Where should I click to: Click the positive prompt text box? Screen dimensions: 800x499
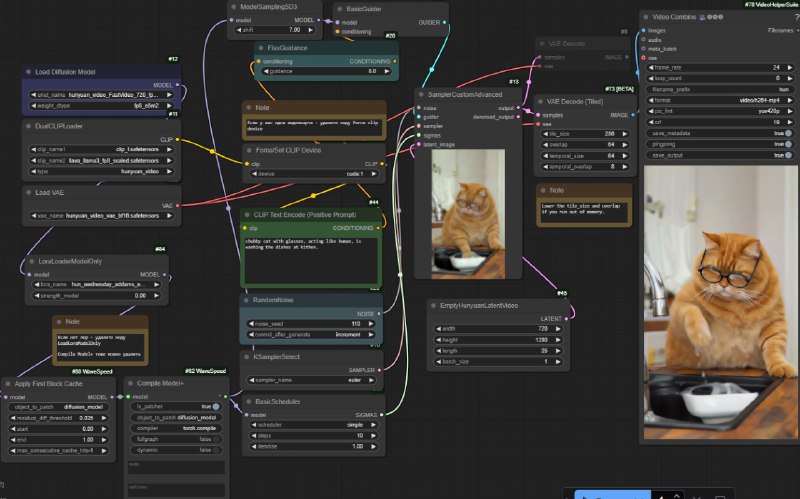point(311,259)
